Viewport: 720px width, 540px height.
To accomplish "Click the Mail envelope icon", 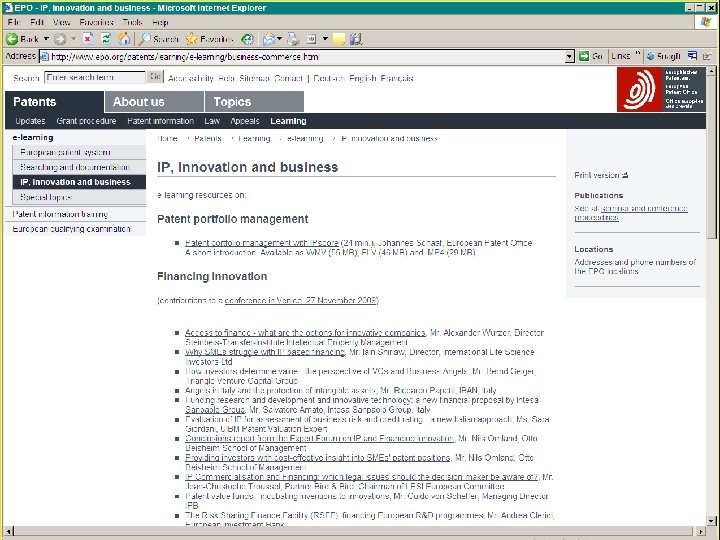I will (269, 39).
